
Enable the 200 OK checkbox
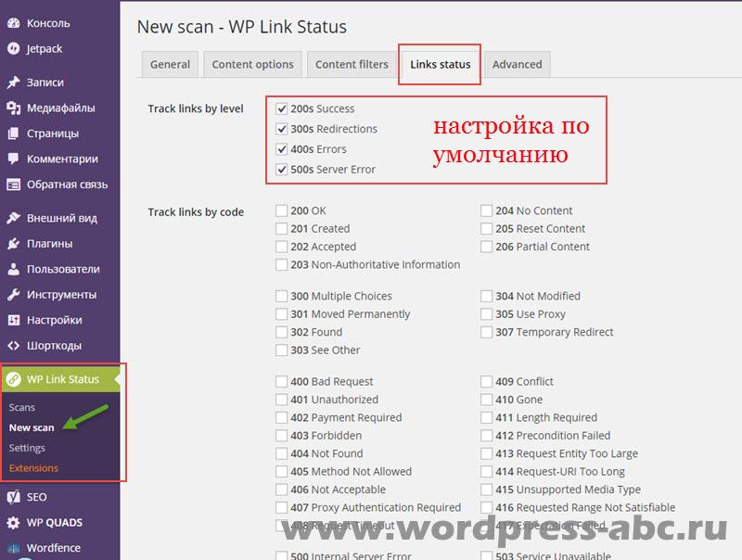tap(282, 210)
